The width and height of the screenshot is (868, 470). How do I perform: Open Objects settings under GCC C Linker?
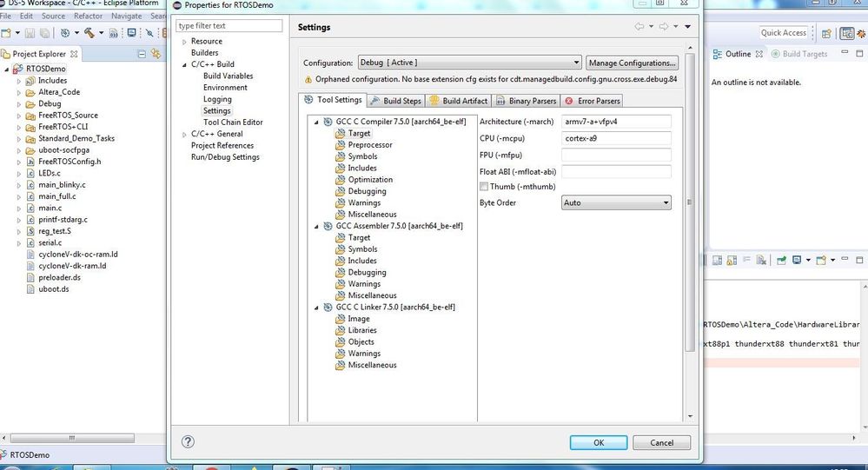point(354,342)
